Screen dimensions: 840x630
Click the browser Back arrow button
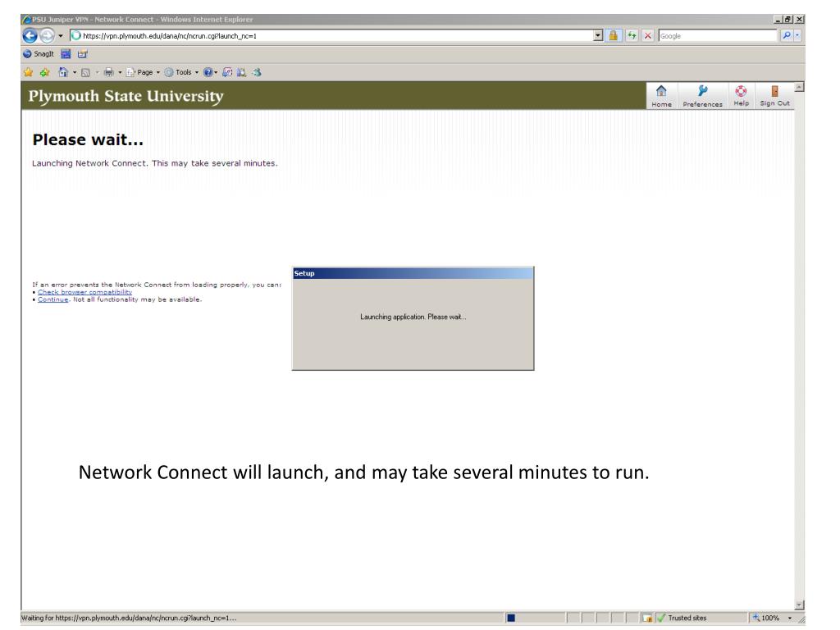click(x=30, y=36)
